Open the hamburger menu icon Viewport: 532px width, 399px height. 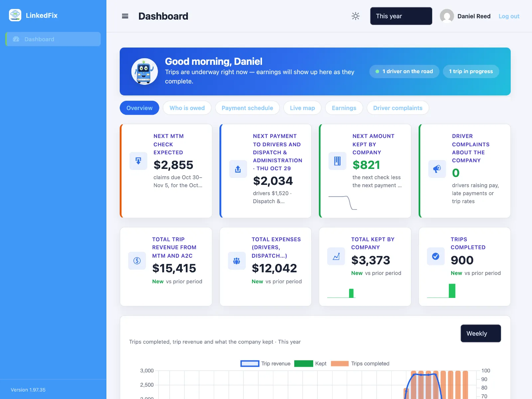[125, 16]
